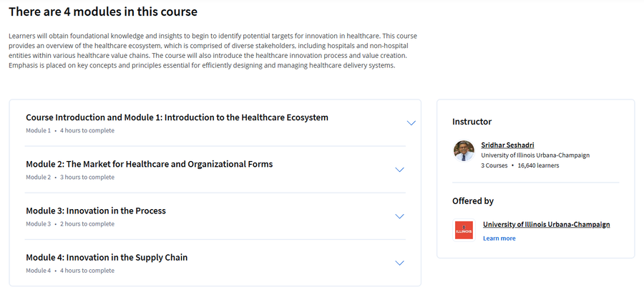Click the instructor's profile photo
Image resolution: width=644 pixels, height=295 pixels.
click(464, 150)
